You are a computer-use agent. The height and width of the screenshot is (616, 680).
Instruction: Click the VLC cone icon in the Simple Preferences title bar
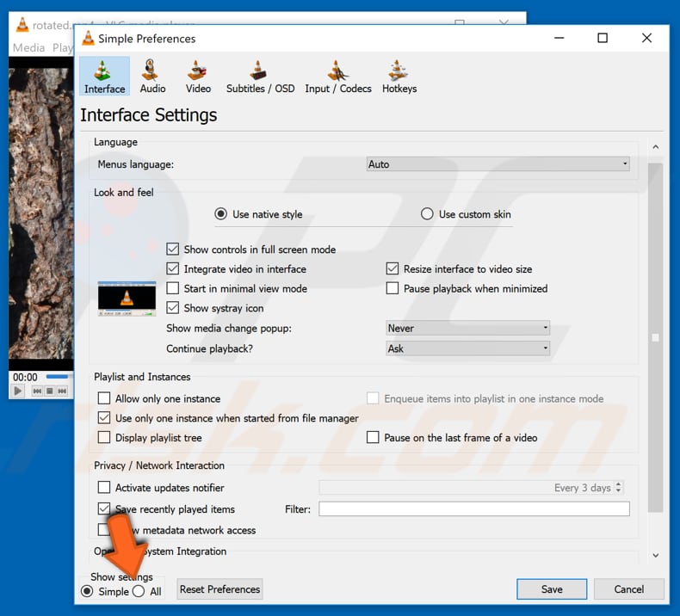[89, 38]
